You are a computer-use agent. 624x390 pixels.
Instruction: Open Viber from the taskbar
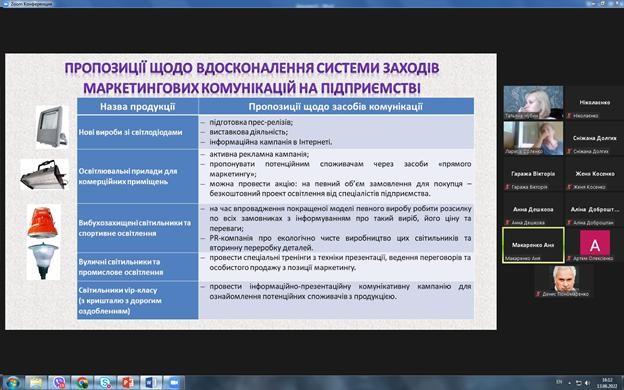pos(59,383)
